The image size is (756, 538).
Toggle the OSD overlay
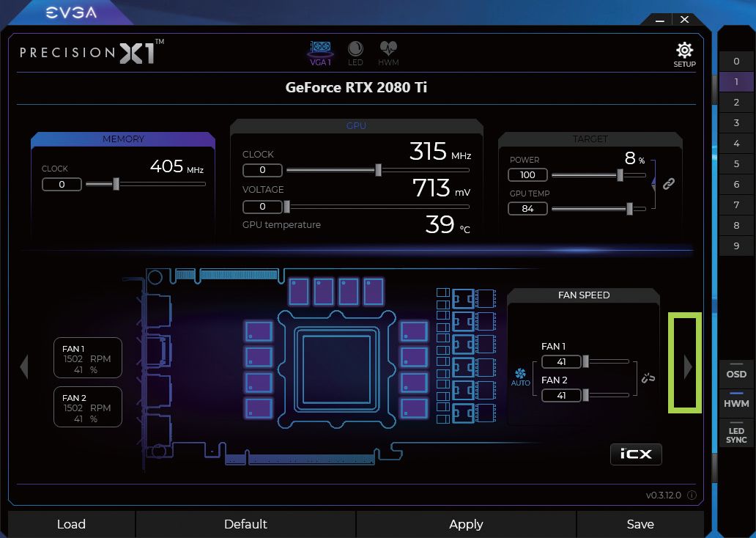click(x=735, y=372)
